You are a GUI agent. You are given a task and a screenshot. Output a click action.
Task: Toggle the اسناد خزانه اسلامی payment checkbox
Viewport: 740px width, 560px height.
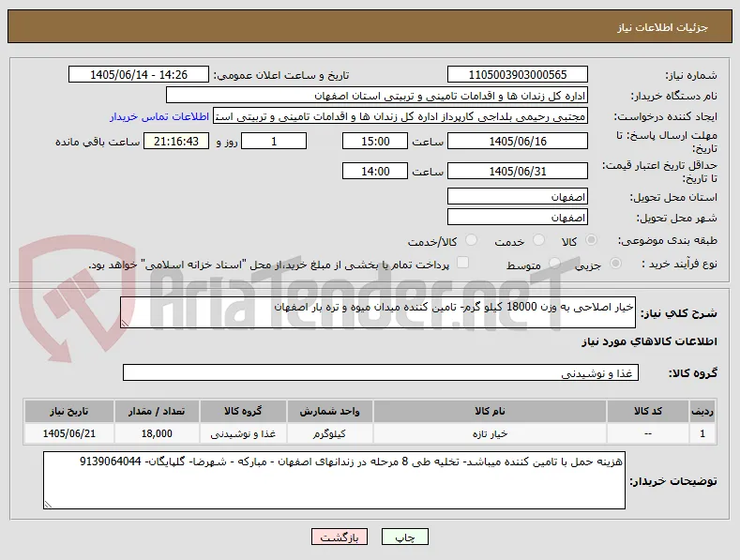[x=463, y=263]
